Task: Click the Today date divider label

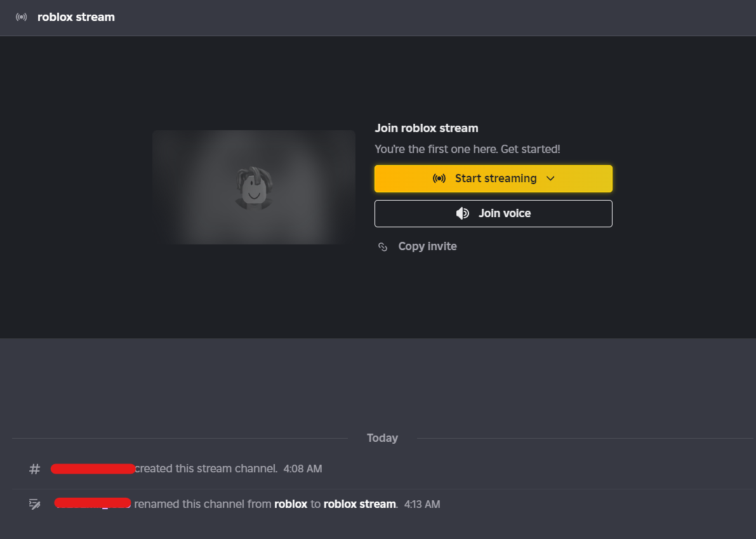Action: [382, 438]
